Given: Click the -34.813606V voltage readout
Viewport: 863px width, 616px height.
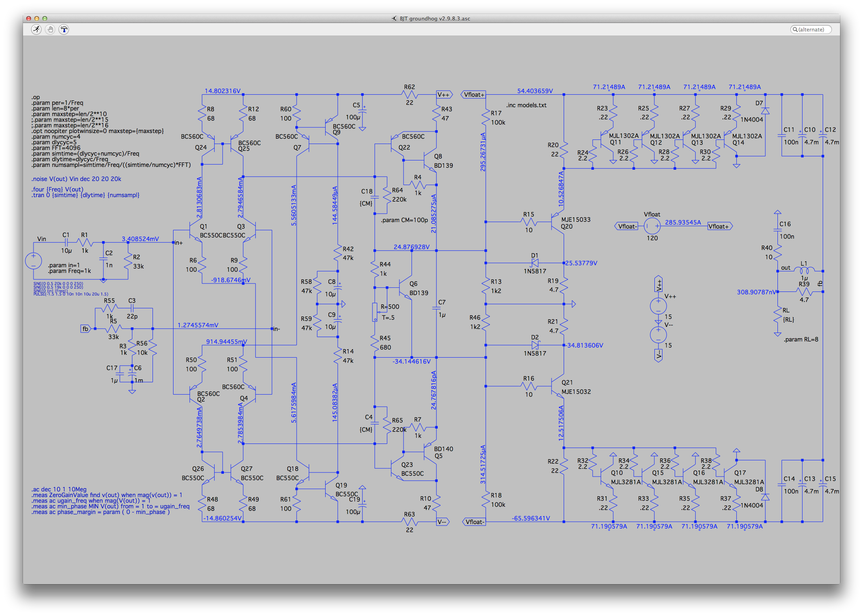Looking at the screenshot, I should pos(584,345).
